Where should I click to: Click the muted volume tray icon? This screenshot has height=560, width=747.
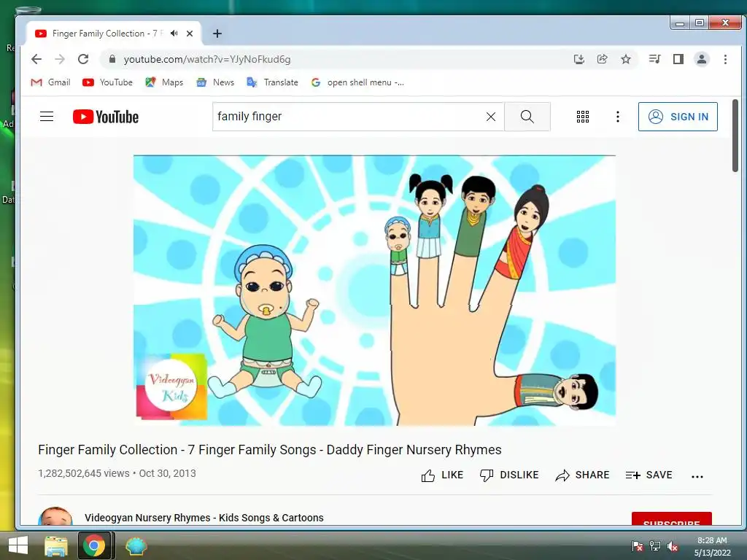[673, 546]
